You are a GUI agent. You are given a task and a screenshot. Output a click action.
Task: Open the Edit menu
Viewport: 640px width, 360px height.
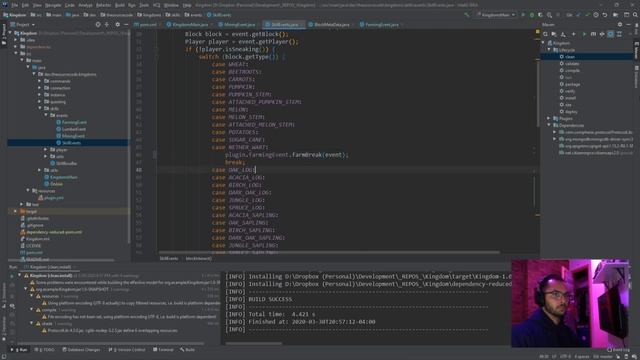[x=25, y=5]
